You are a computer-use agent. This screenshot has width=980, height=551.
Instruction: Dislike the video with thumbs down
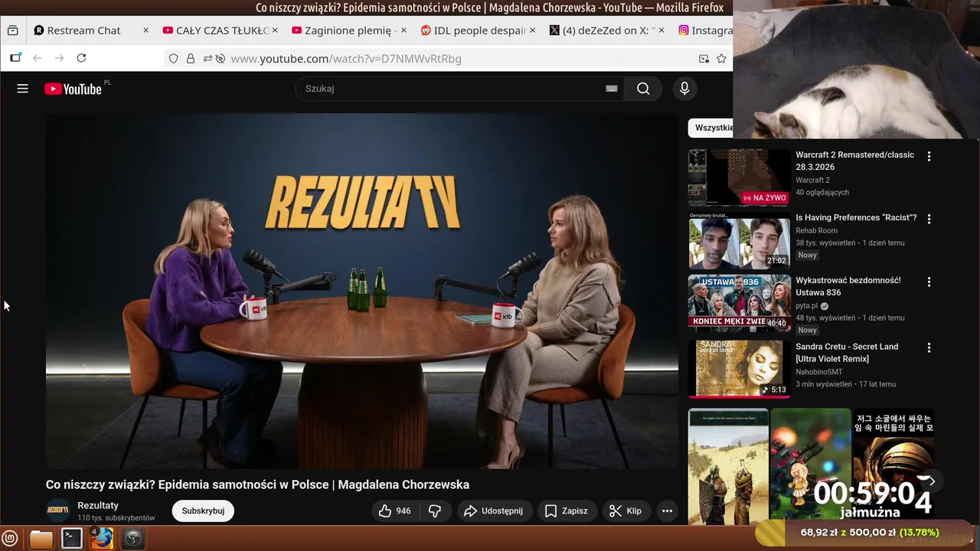[435, 510]
